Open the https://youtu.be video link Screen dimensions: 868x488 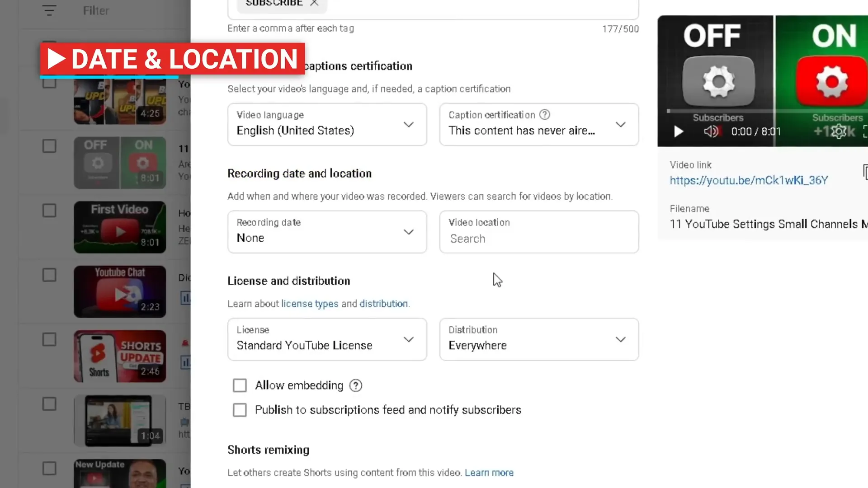[x=748, y=180]
